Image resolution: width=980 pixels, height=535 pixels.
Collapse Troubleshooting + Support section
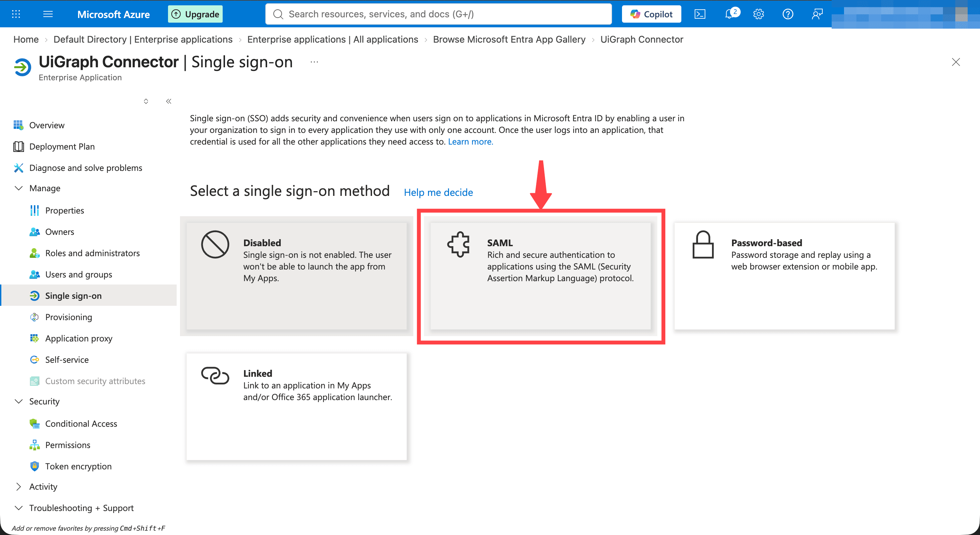point(18,508)
